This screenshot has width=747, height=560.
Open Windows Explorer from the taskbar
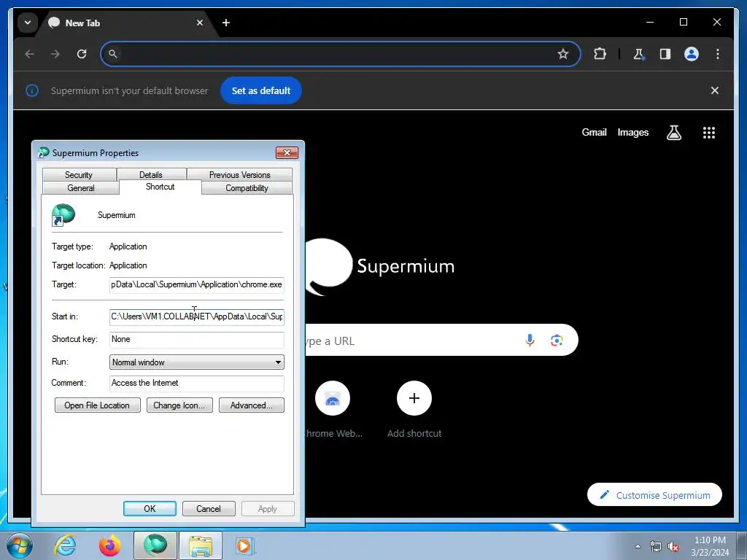coord(201,545)
